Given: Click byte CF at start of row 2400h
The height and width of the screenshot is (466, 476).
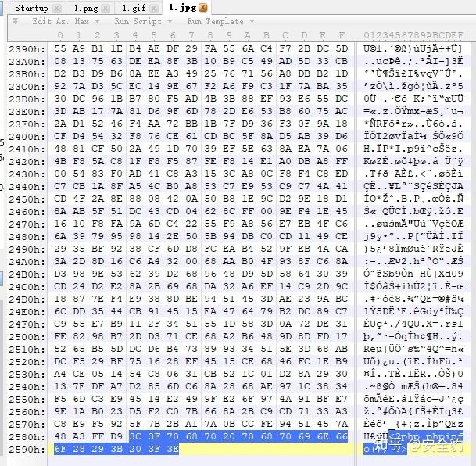Looking at the screenshot, I should coord(60,136).
